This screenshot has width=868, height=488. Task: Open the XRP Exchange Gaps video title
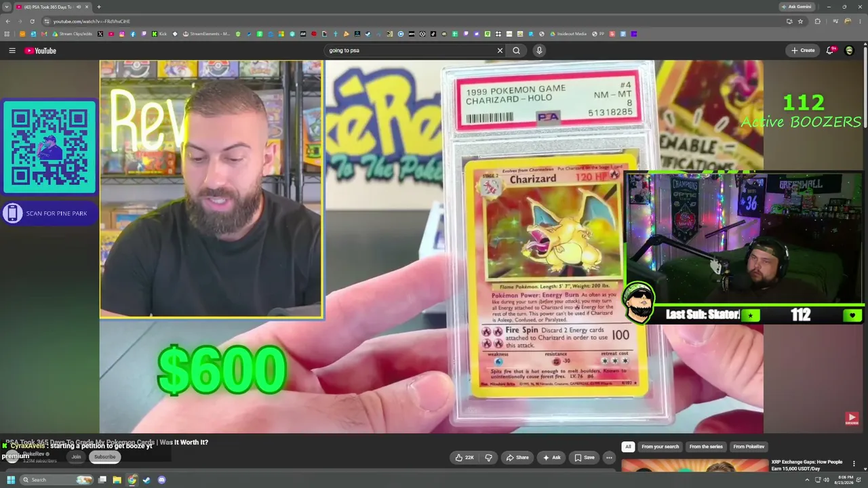click(x=807, y=465)
